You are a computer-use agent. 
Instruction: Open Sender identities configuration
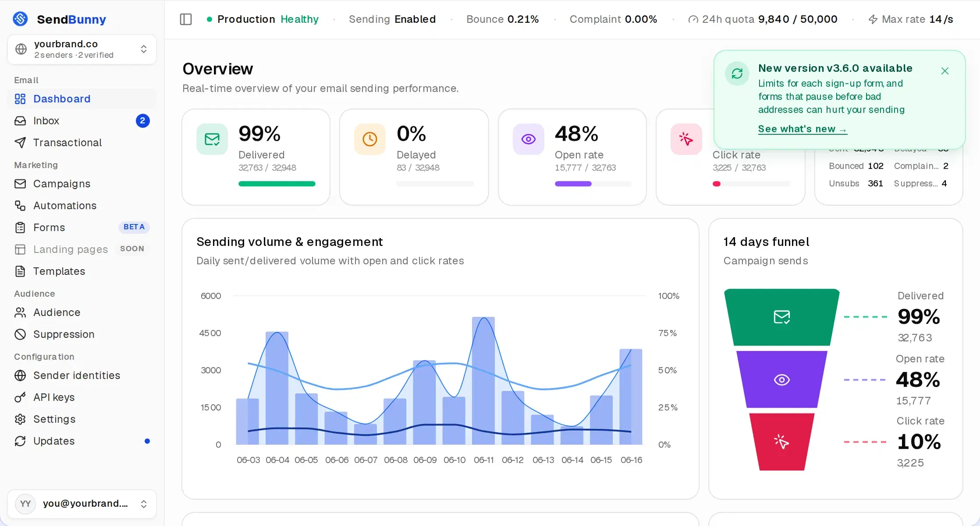[82, 376]
